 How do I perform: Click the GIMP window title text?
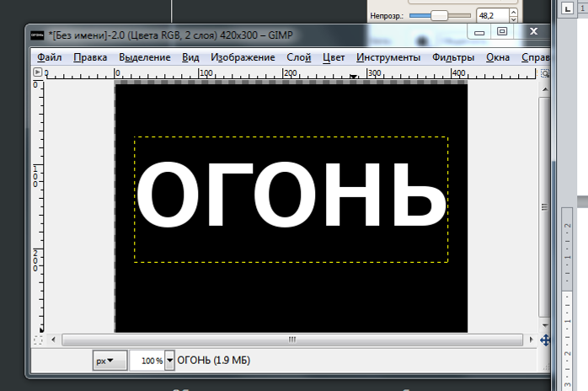click(x=170, y=35)
